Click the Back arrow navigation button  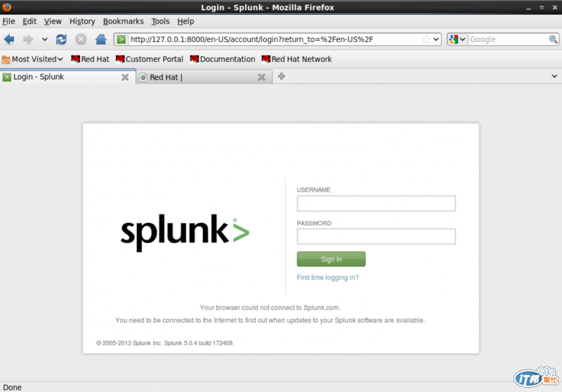coord(9,39)
